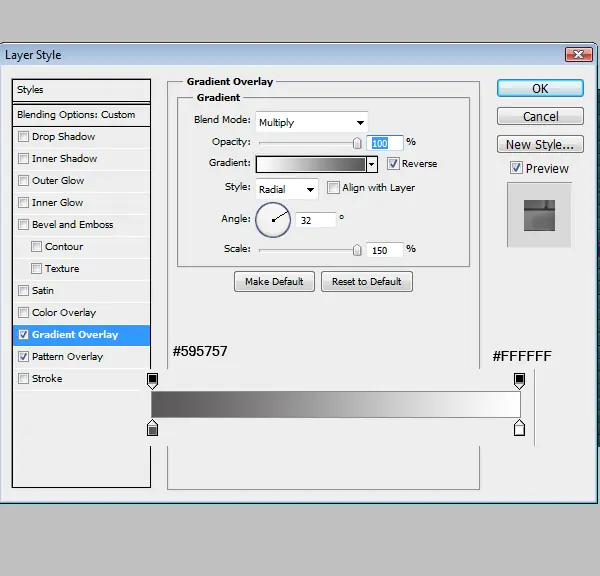Check the Texture option box
Viewport: 600px width, 576px height.
36,268
